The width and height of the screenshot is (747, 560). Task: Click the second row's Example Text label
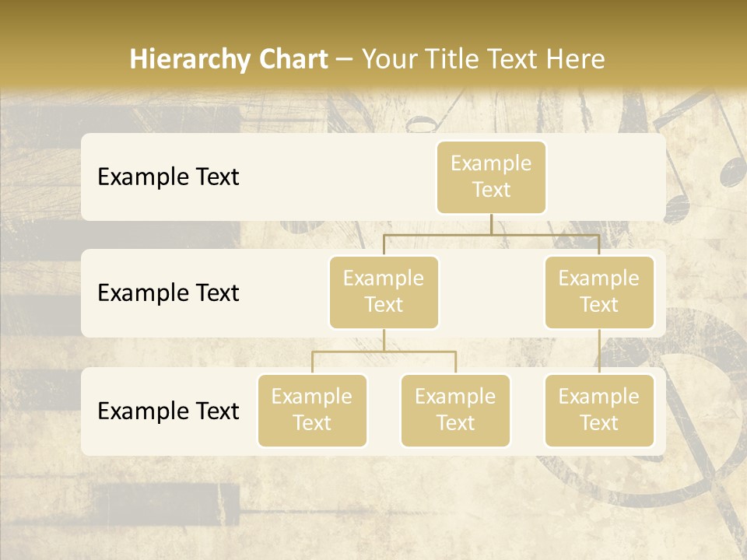coord(168,292)
